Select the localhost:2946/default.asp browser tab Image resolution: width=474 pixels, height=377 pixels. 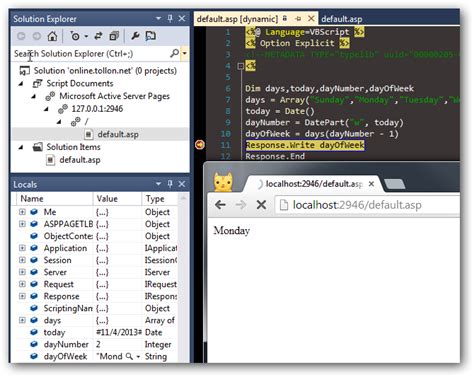(313, 184)
